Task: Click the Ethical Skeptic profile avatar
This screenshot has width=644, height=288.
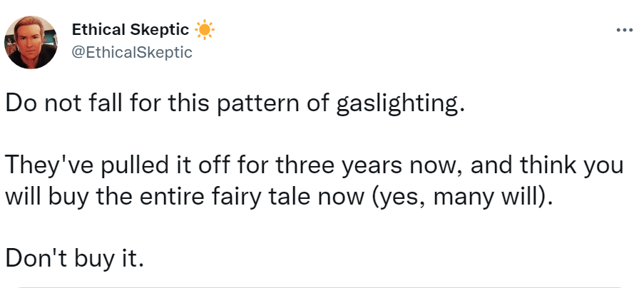Action: 31,42
